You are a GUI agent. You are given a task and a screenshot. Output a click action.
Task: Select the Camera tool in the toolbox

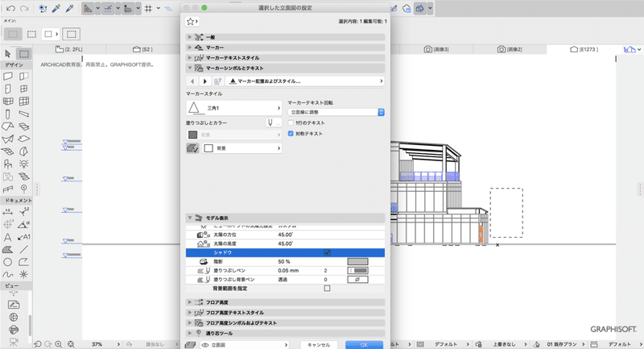click(14, 342)
